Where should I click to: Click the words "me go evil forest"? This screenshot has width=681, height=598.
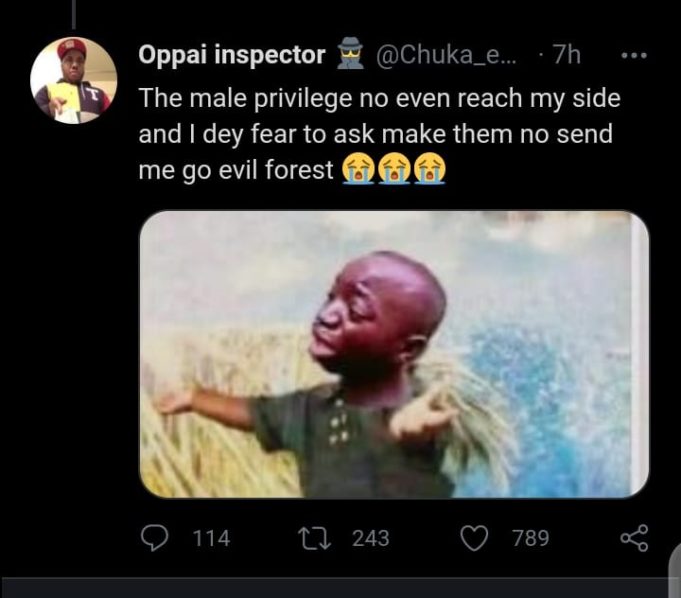coord(236,170)
